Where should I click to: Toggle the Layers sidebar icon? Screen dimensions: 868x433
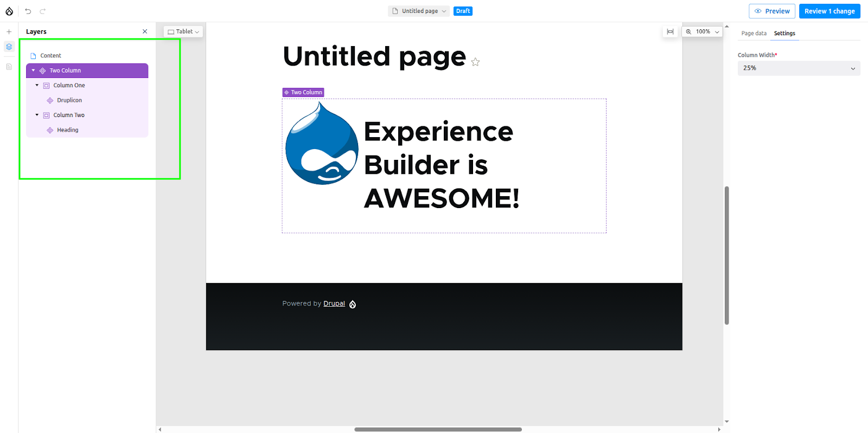(9, 47)
